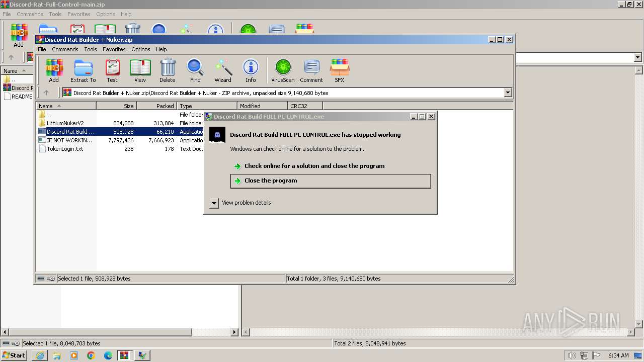Open File Explorer taskbar icon
Image resolution: width=644 pixels, height=362 pixels.
coord(57,355)
